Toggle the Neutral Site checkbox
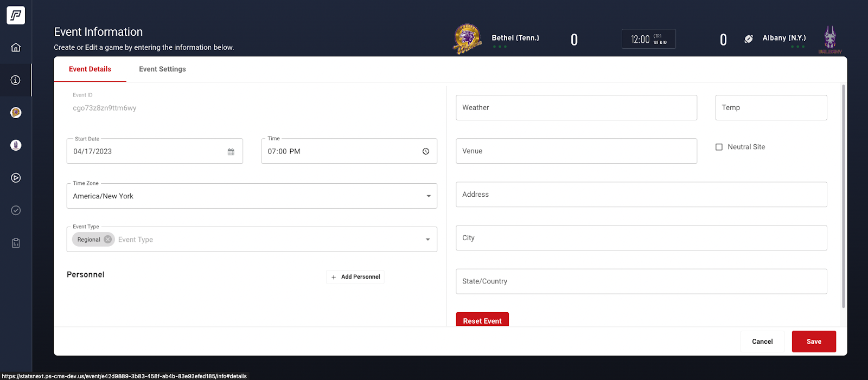 pos(719,147)
